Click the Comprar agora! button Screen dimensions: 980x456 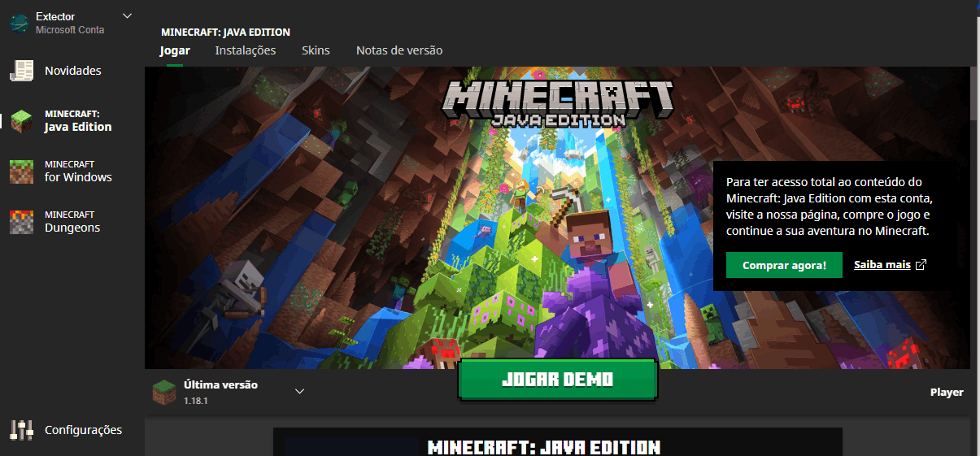coord(784,265)
